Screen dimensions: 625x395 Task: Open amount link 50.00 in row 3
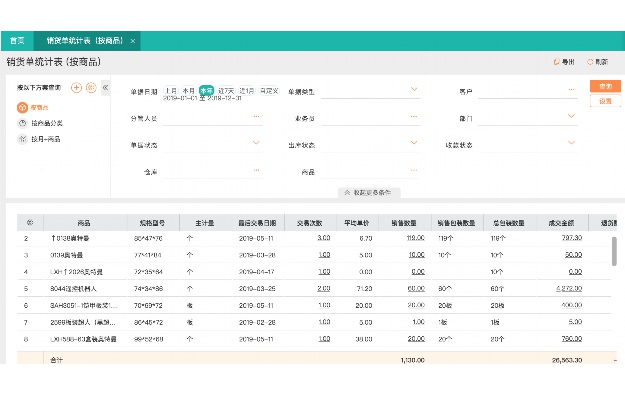[x=574, y=255]
